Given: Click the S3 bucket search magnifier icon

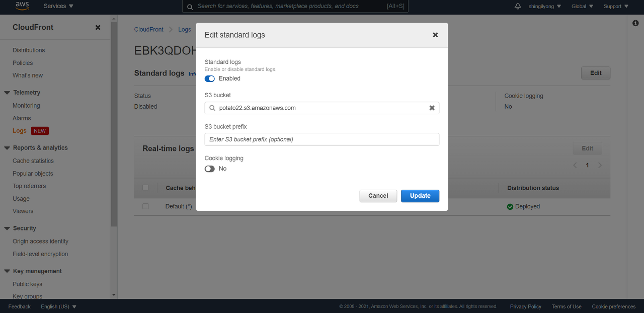Looking at the screenshot, I should 212,108.
